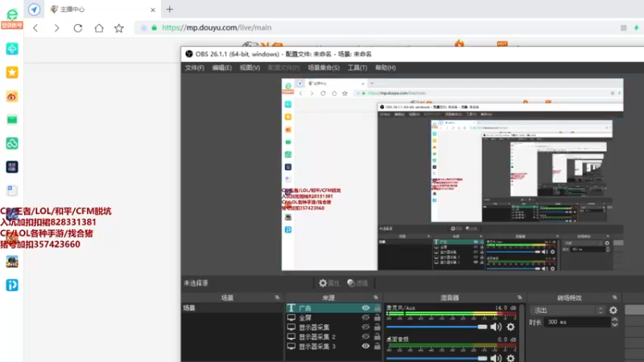Image resolution: width=644 pixels, height=362 pixels.
Task: Select the 场景 scene entry
Action: click(232, 308)
